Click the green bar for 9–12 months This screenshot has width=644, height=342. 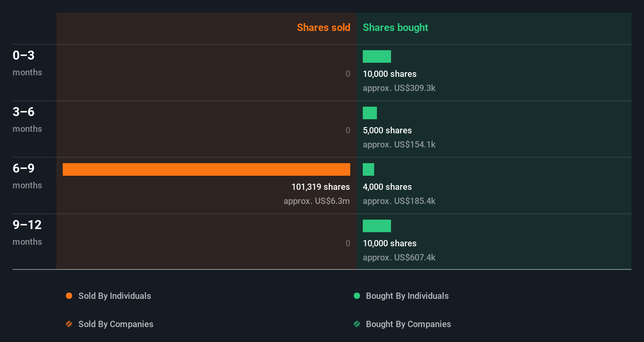(377, 226)
